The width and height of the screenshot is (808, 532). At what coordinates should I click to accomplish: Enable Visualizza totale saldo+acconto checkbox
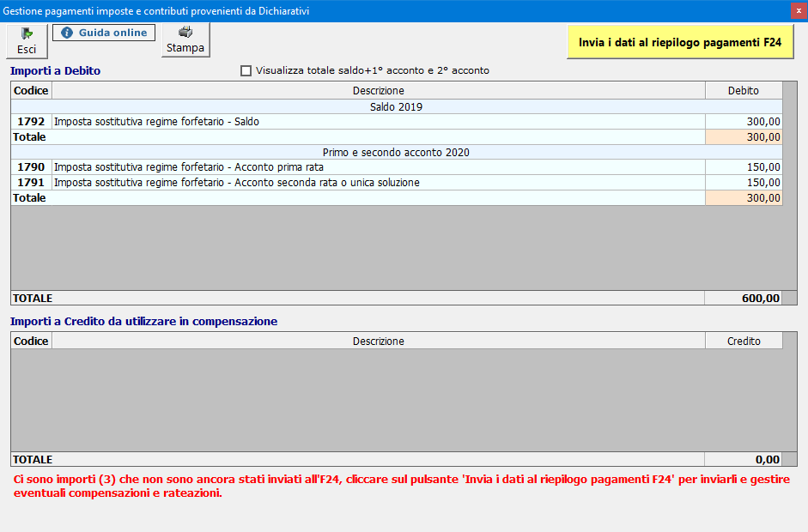[x=246, y=70]
